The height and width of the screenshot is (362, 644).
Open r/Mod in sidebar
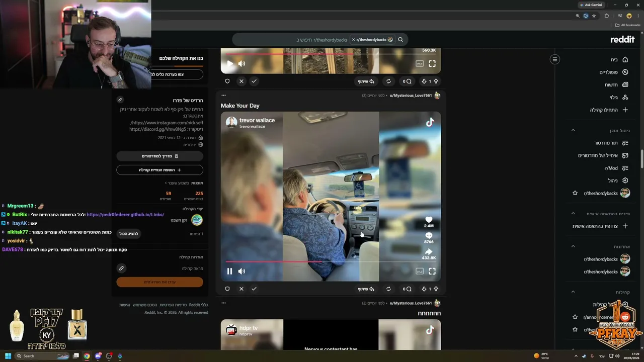pos(616,168)
